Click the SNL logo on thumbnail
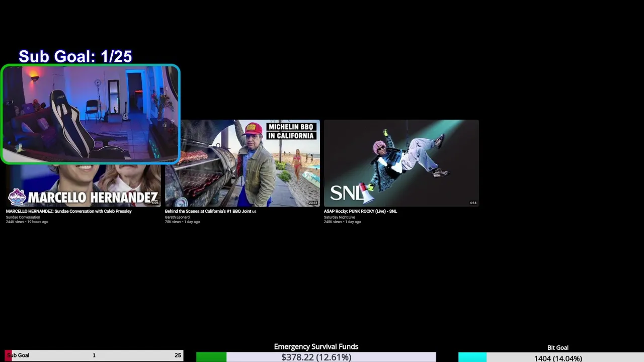Screen dimensions: 644x362 tap(348, 193)
